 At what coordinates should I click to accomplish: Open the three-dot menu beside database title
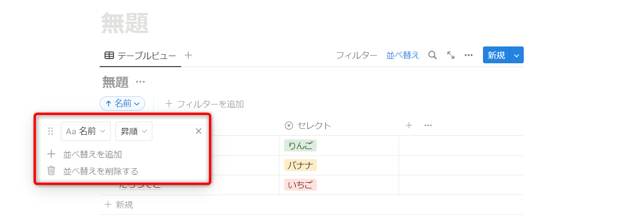(140, 82)
